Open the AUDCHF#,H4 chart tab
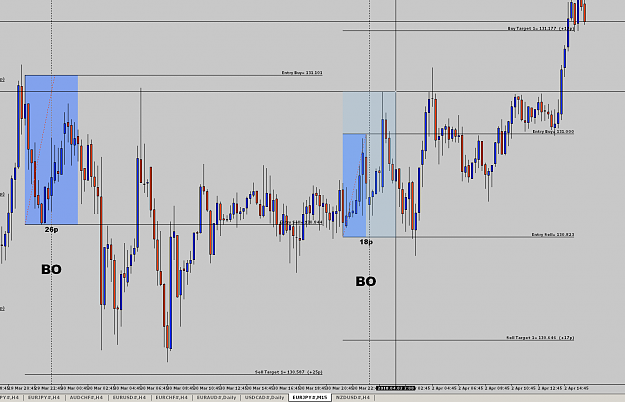625x402 pixels. [x=86, y=398]
